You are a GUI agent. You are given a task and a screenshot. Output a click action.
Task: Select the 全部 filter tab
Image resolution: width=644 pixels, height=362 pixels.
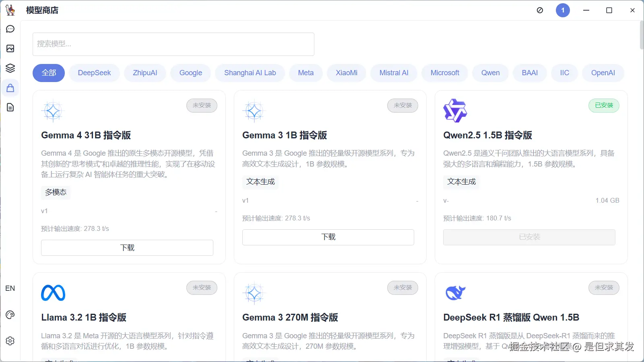(49, 73)
